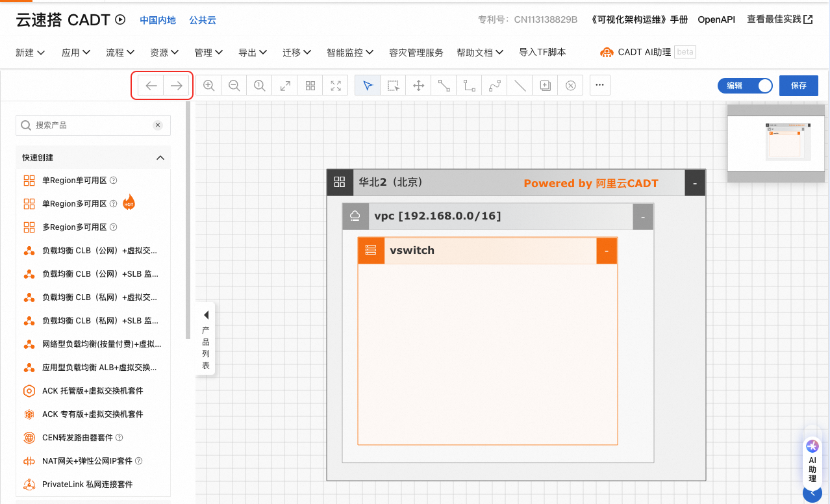Collapse the 快速创建 section
830x504 pixels.
point(160,158)
